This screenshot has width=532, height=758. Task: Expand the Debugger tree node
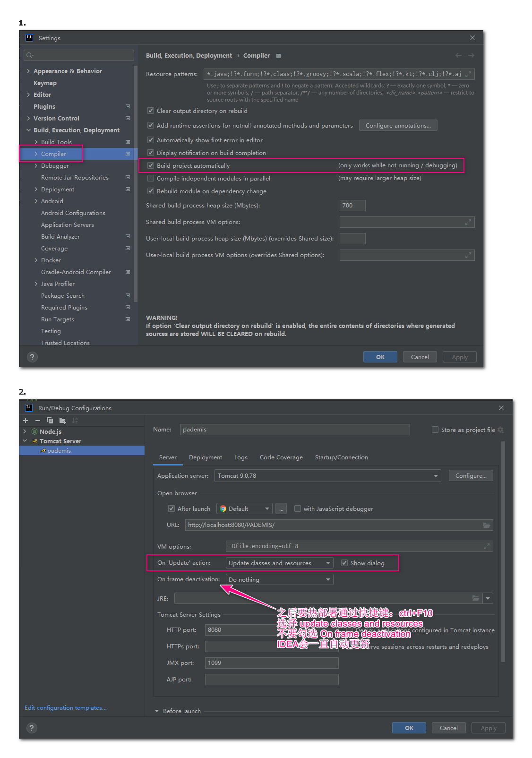click(36, 165)
